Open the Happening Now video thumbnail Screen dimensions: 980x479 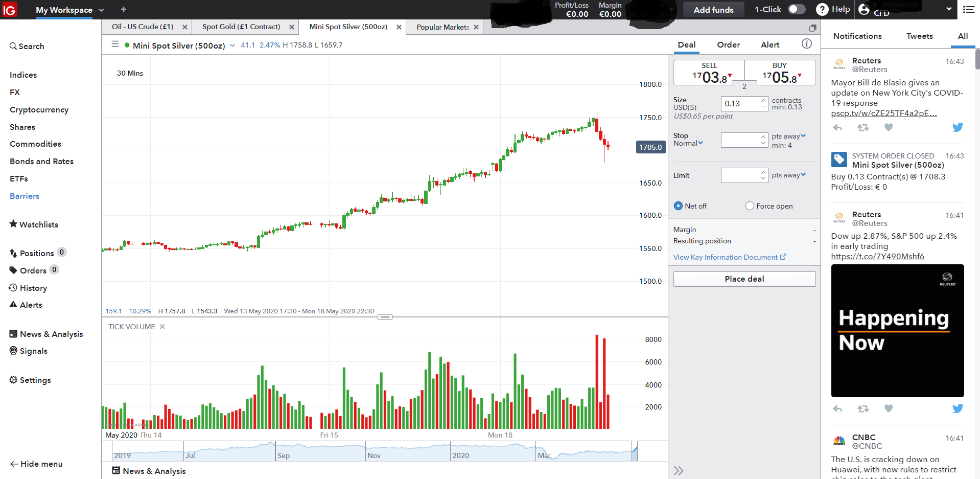[x=897, y=330]
